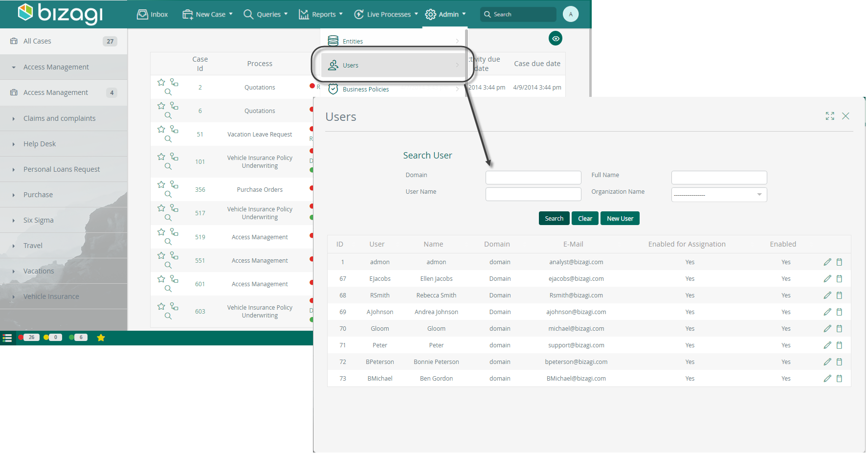Open Access Management with 4 cases

(64, 92)
